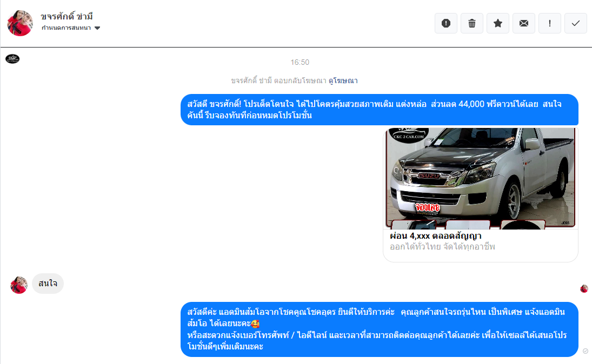This screenshot has width=592, height=364.
Task: Delete conversation using trash icon
Action: point(472,23)
